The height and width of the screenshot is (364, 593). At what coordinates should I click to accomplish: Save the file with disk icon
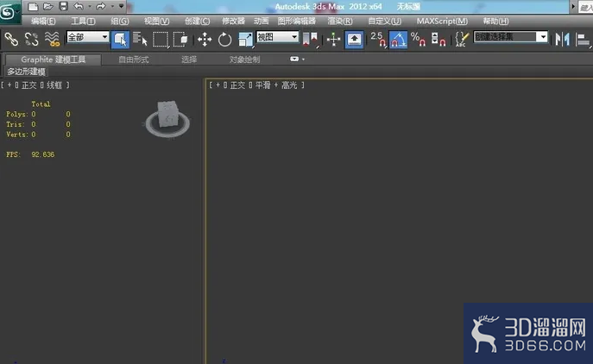point(63,6)
